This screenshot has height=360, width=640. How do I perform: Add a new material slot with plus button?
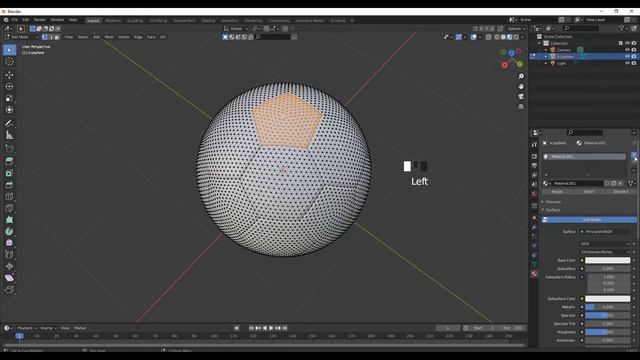[x=633, y=156]
